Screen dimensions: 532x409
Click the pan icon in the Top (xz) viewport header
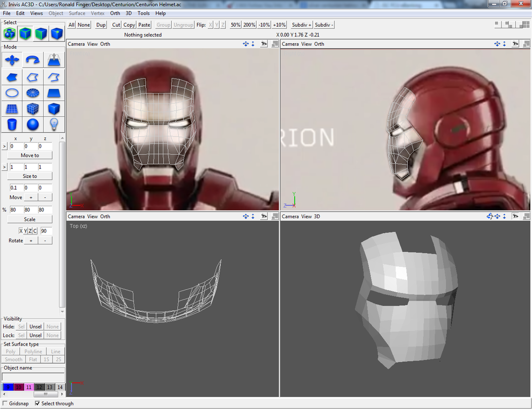point(246,216)
